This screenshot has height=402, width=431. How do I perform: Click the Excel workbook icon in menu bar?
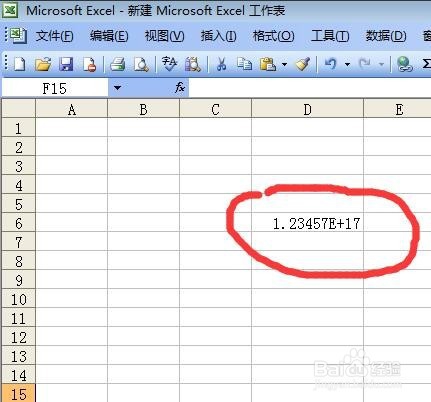point(17,35)
